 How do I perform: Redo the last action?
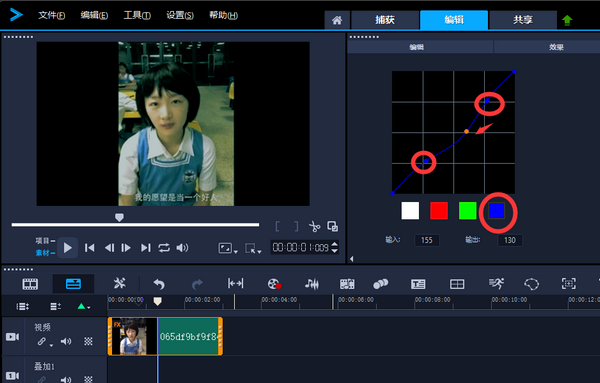pos(197,284)
